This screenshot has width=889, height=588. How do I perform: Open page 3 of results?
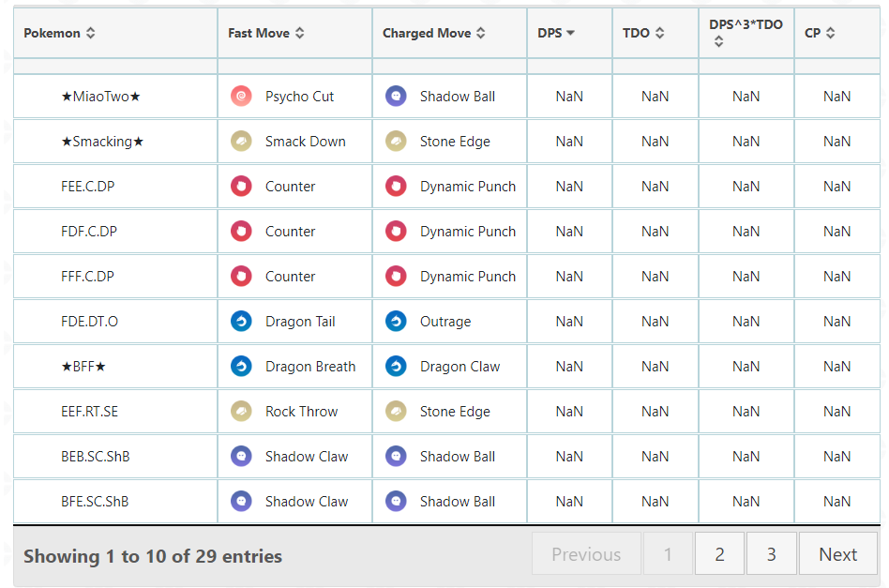(771, 554)
